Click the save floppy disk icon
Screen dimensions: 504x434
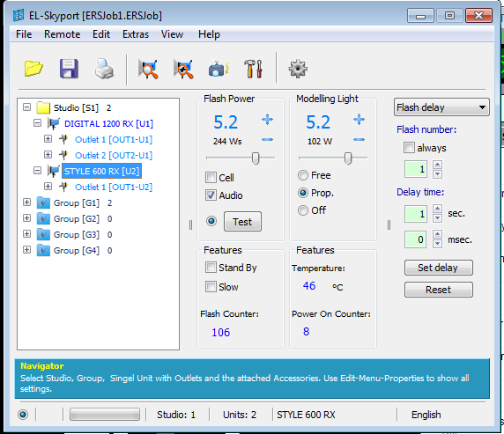pyautogui.click(x=69, y=69)
